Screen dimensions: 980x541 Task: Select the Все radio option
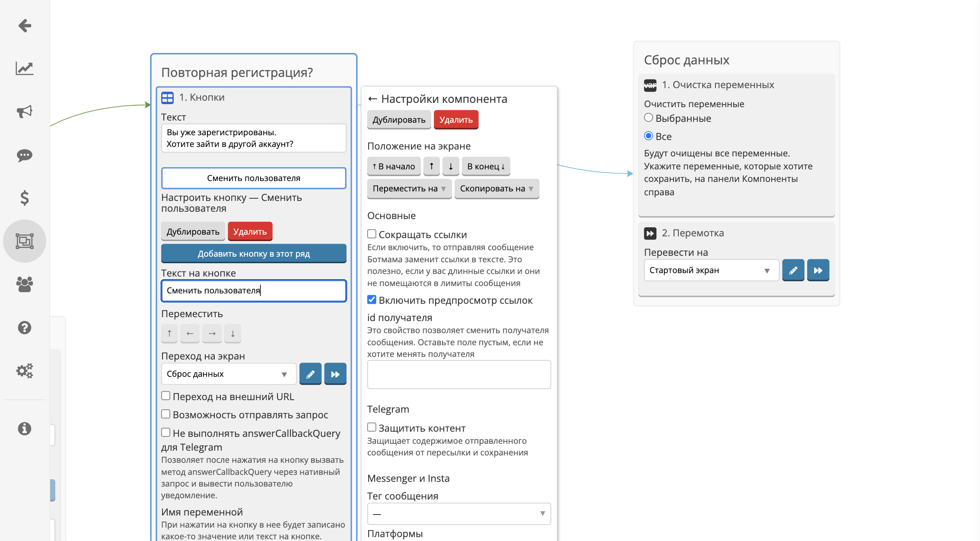coord(649,136)
